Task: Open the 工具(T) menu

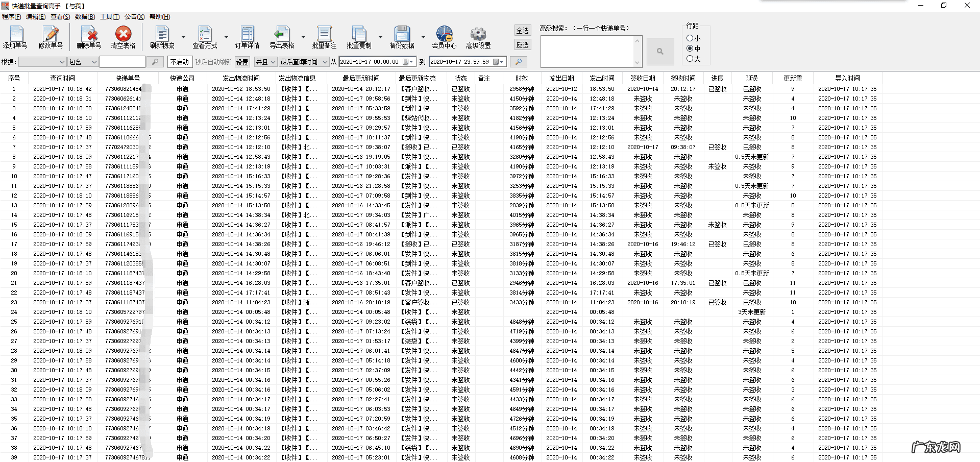Action: [110, 17]
